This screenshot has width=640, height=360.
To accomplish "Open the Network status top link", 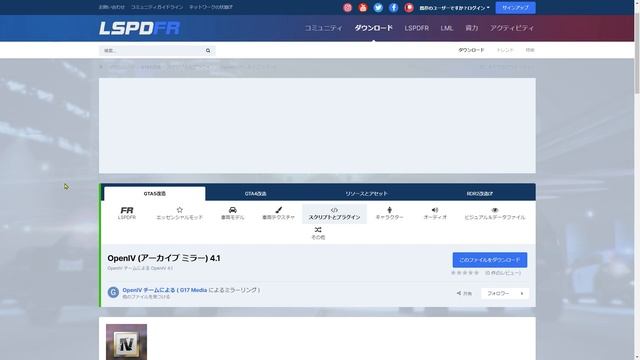I will [x=211, y=7].
